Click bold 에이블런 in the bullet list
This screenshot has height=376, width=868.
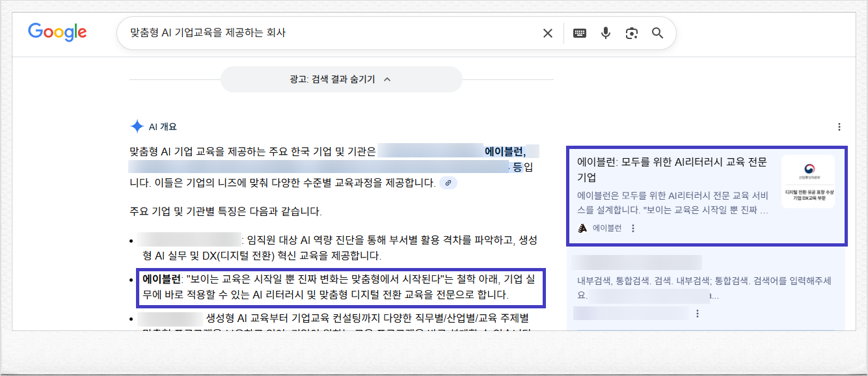point(161,279)
